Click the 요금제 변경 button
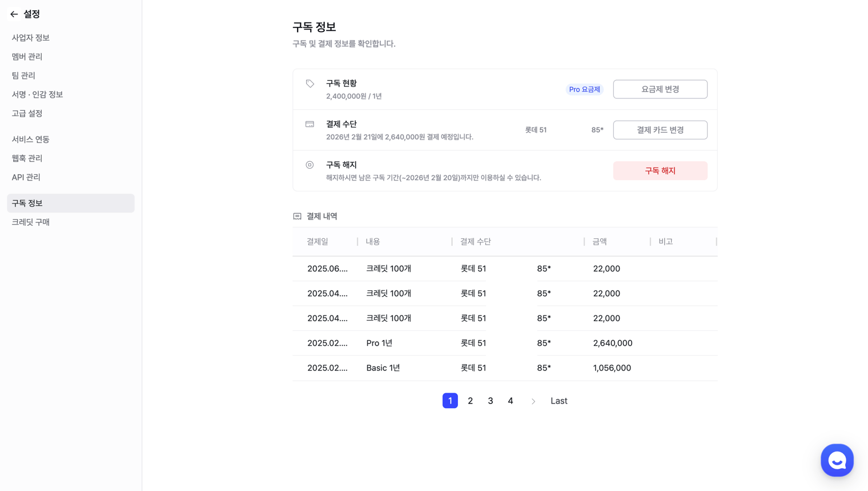 click(x=660, y=89)
